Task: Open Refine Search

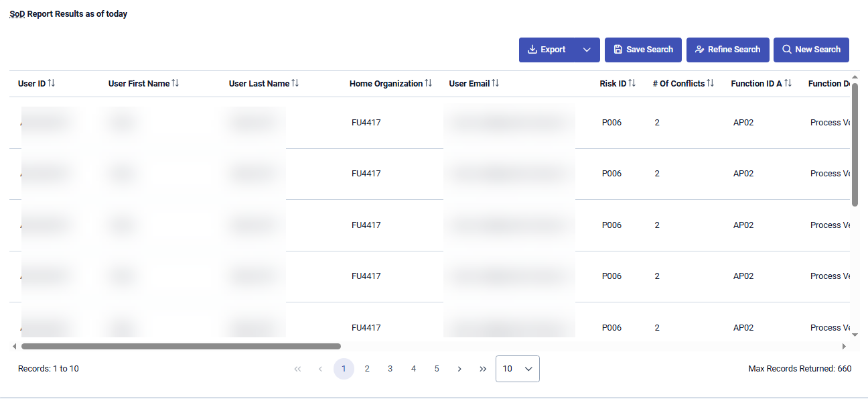Action: [x=728, y=50]
